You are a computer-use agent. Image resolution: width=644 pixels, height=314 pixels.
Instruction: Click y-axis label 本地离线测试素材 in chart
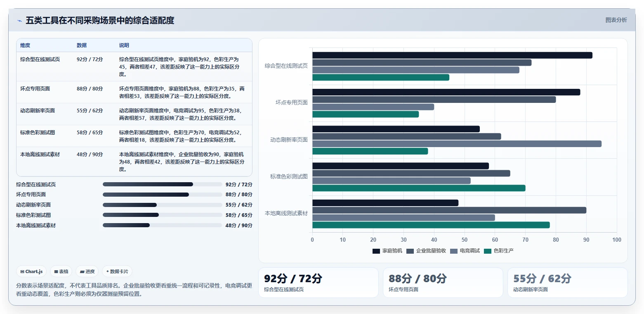click(x=286, y=214)
